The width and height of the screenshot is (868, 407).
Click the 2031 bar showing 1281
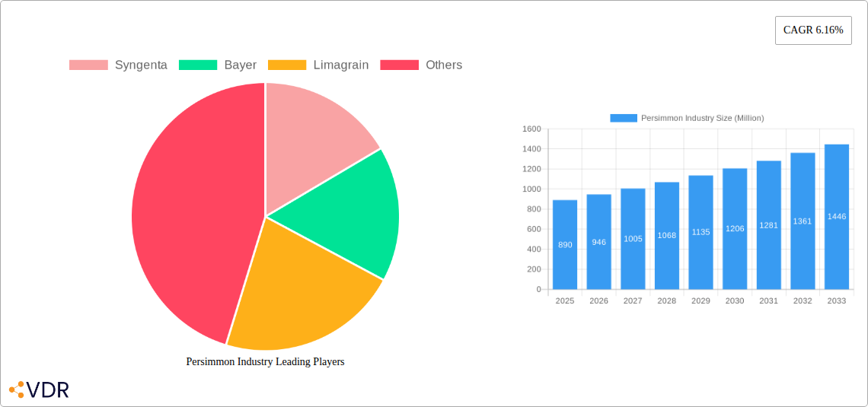pos(768,225)
